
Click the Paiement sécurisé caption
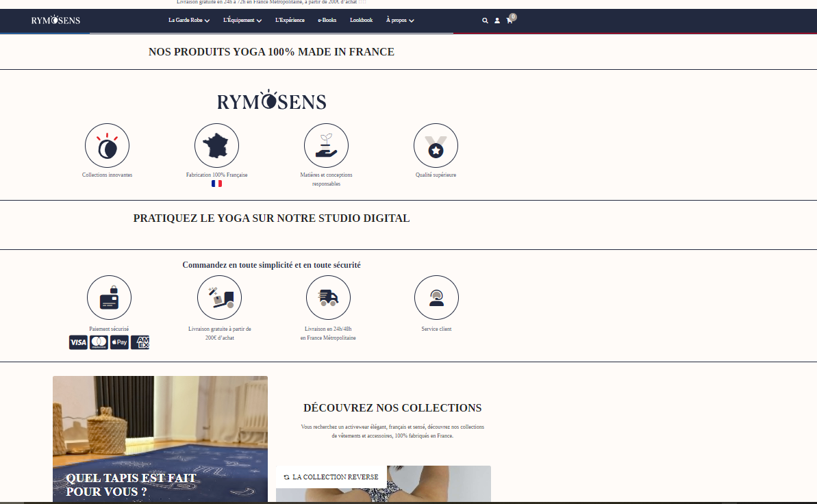pos(109,329)
